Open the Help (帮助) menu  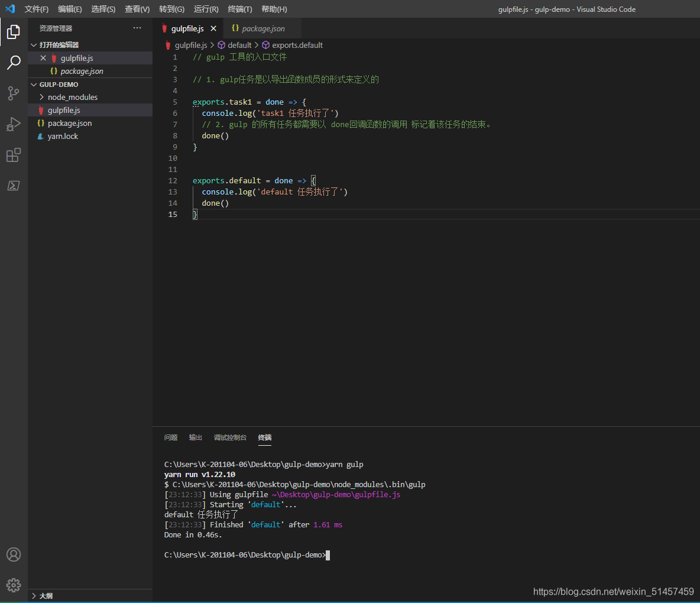pos(274,9)
